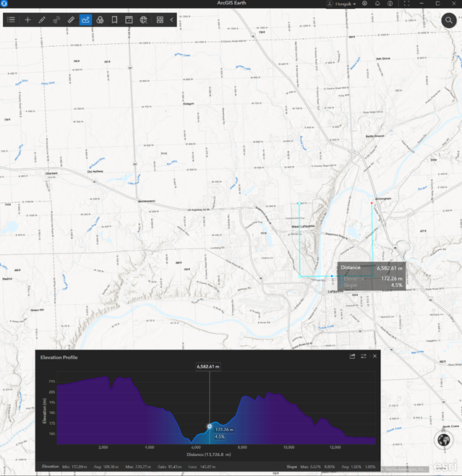
Task: Toggle full screen mode
Action: pyautogui.click(x=406, y=4)
